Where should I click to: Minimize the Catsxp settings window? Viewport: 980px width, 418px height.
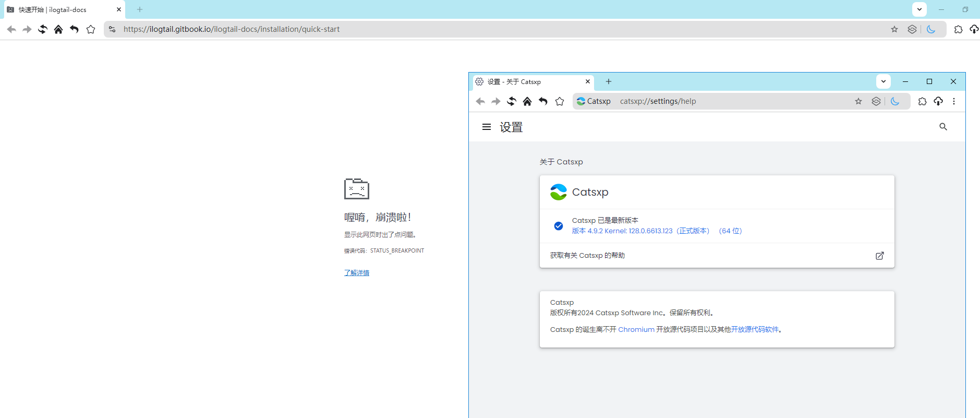tap(905, 81)
